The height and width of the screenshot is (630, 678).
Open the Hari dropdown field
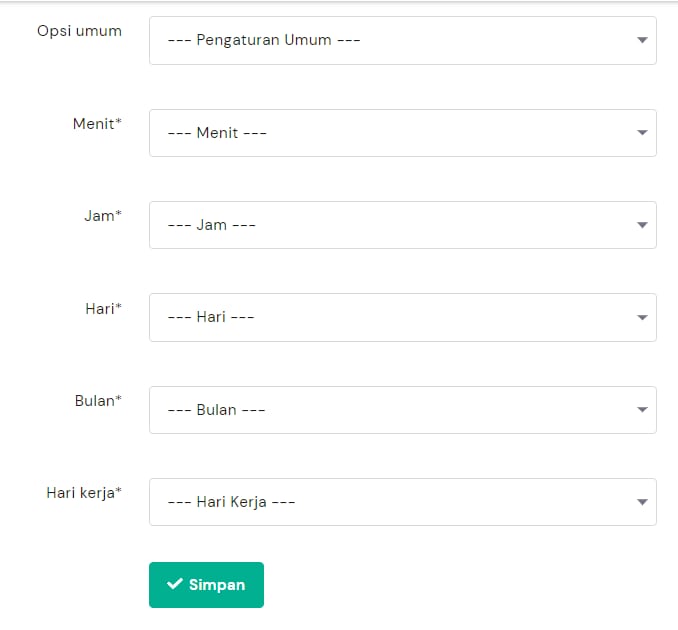402,317
